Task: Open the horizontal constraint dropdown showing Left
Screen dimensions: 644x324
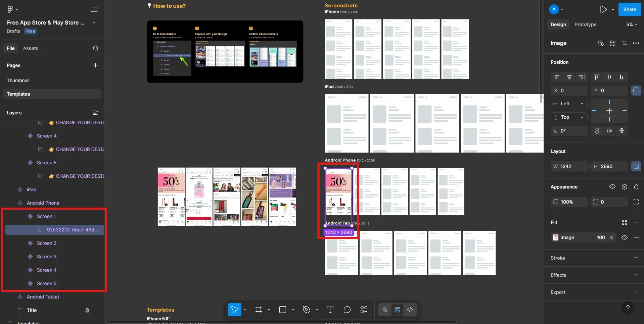Action: 569,104
